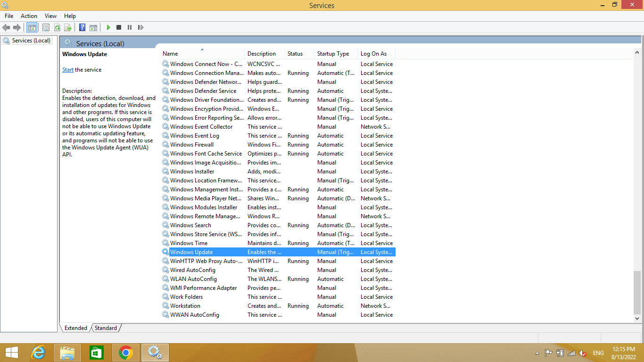The width and height of the screenshot is (644, 362).
Task: Click the services list scroll-up arrow
Action: click(x=637, y=53)
